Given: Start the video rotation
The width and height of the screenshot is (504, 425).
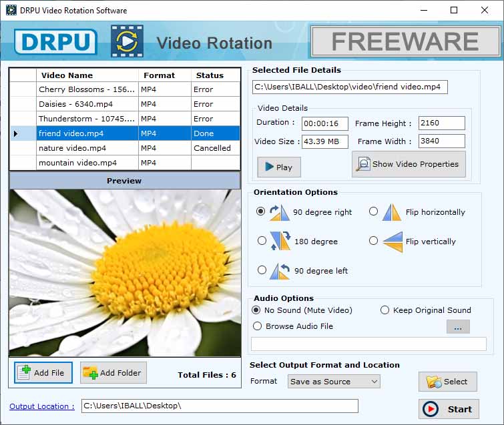Looking at the screenshot, I should pyautogui.click(x=449, y=409).
